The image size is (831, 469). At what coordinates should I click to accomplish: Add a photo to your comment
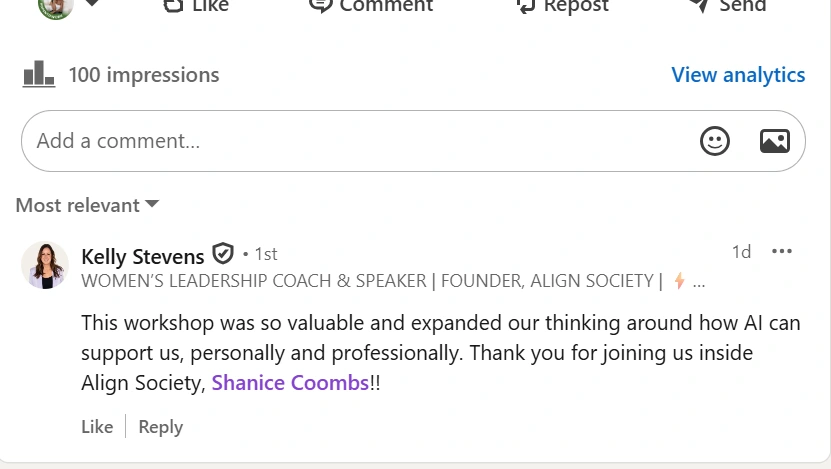point(775,141)
